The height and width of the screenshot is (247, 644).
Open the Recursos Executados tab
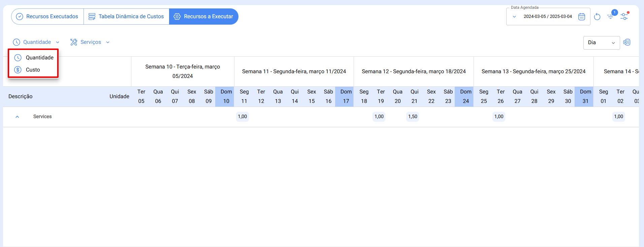point(47,17)
